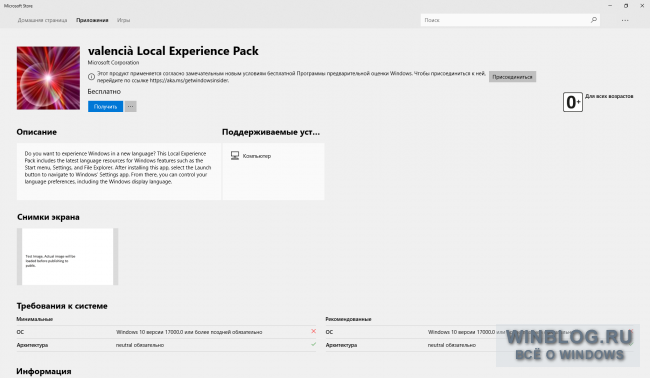Viewport: 650px width, 378px height.
Task: Click the 0+ age rating badge
Action: (572, 102)
